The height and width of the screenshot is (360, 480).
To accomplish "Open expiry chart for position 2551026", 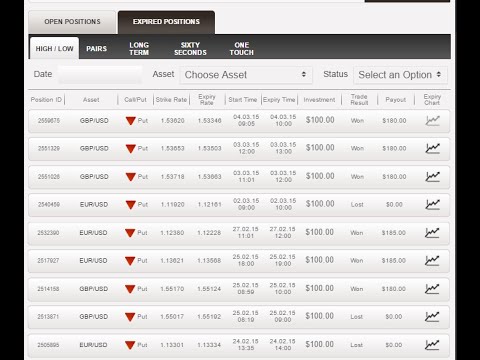I will click(432, 177).
